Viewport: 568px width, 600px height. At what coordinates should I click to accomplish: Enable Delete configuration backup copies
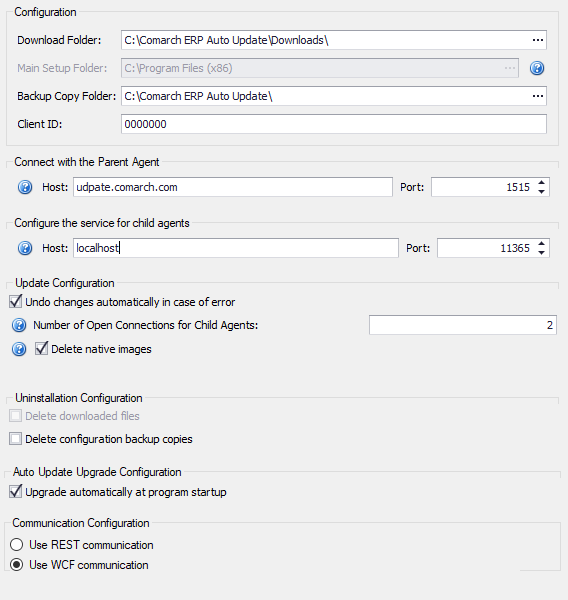[16, 439]
